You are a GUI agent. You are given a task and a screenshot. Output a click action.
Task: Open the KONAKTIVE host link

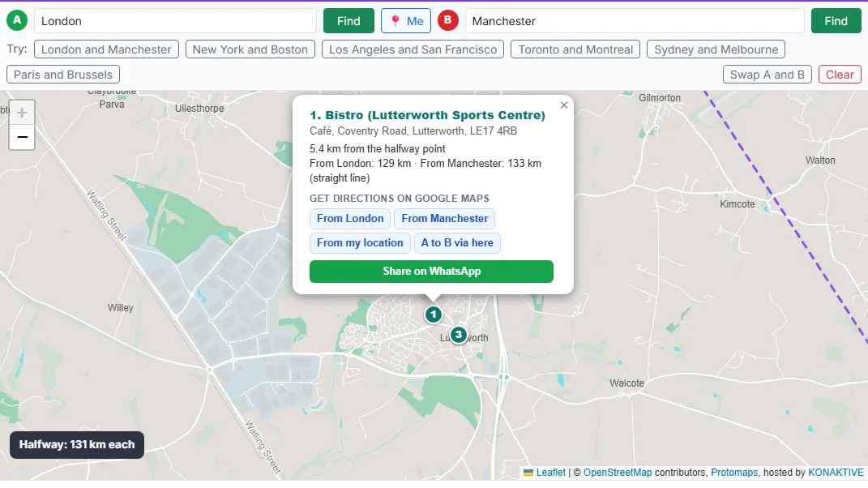tap(836, 473)
